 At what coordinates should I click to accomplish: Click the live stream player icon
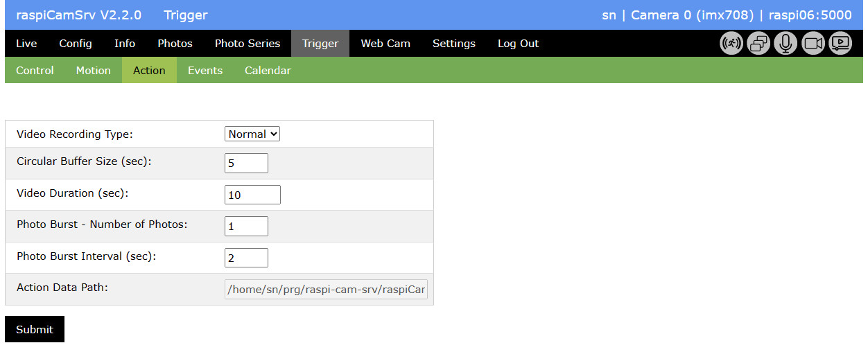point(840,44)
